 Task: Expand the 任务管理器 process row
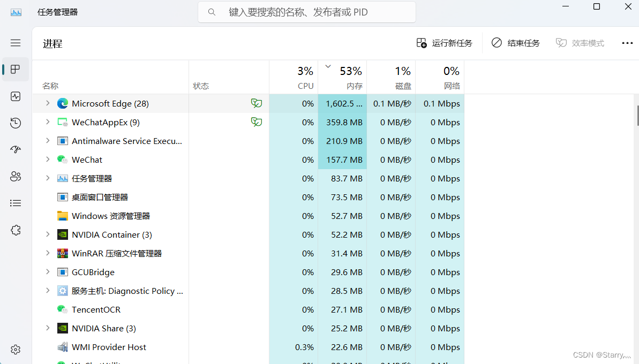coord(48,178)
